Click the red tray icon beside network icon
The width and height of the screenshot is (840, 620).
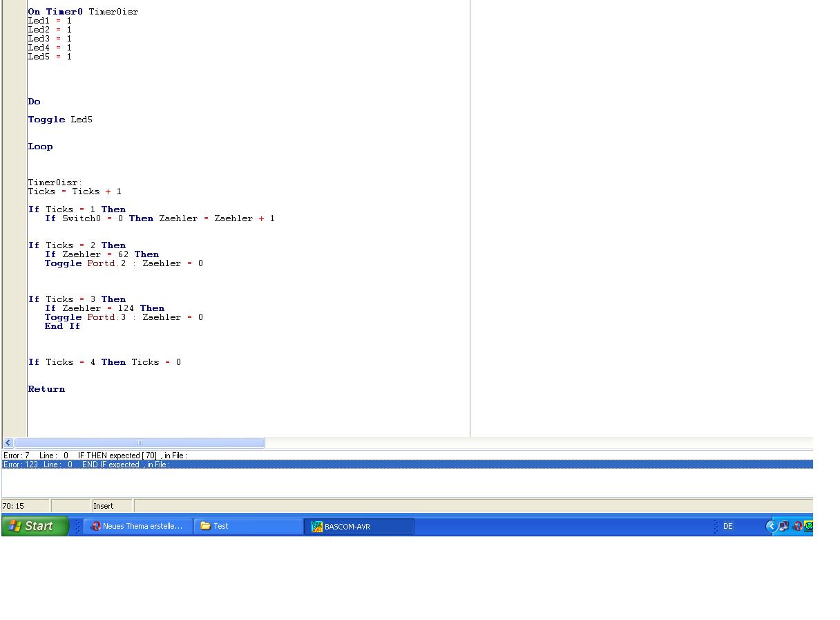pyautogui.click(x=797, y=526)
